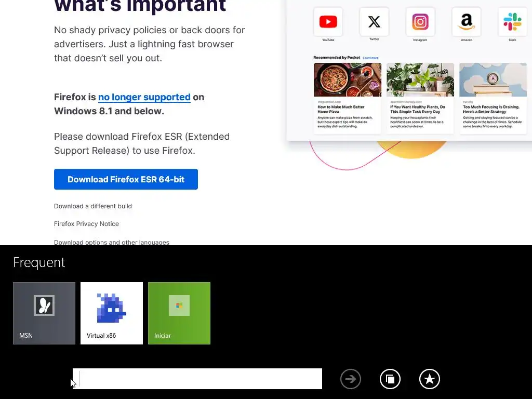Open the Iniciar green tile
The width and height of the screenshot is (532, 399).
click(x=179, y=313)
